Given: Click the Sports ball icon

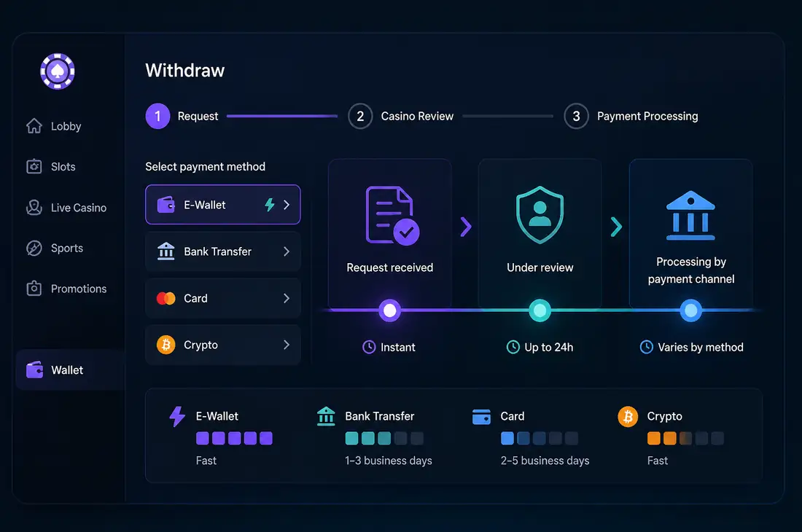Looking at the screenshot, I should pyautogui.click(x=34, y=248).
